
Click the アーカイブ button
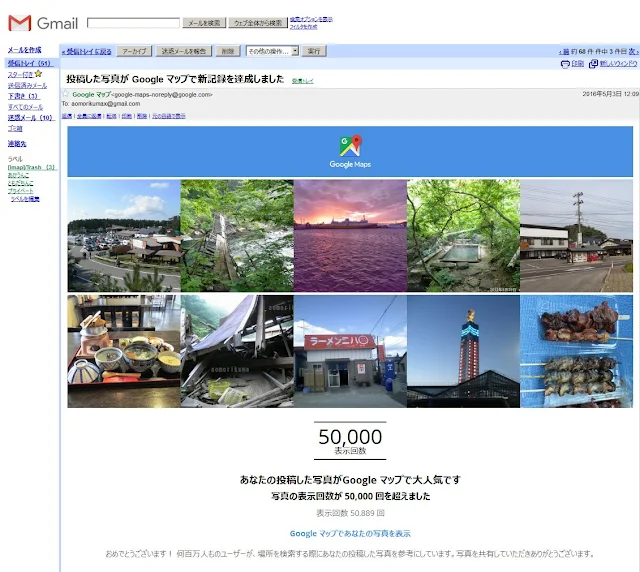click(x=134, y=51)
